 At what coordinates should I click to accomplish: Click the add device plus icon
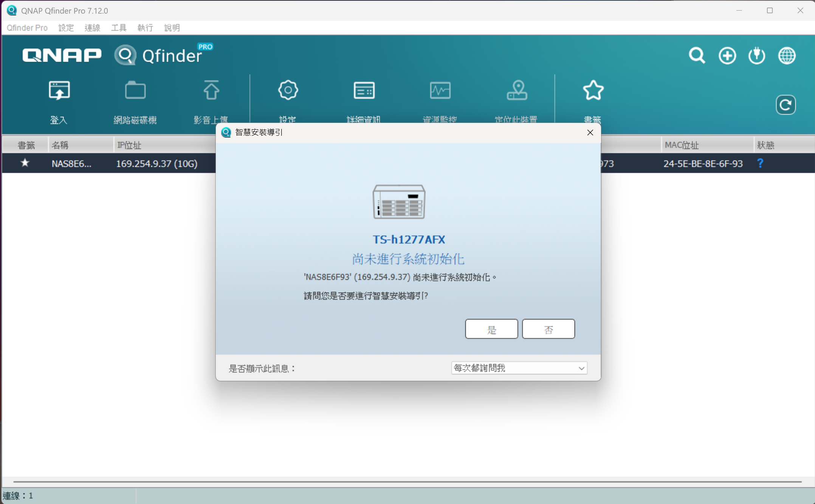(727, 56)
